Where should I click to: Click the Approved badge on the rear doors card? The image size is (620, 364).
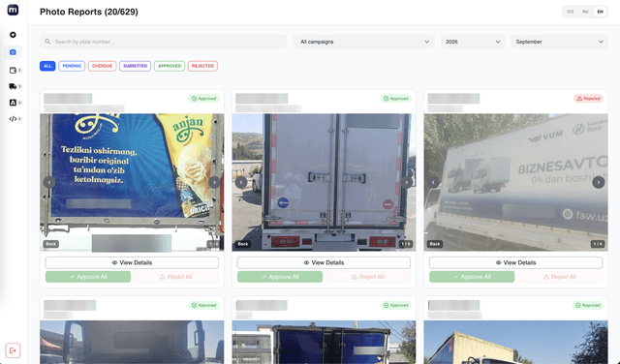click(396, 99)
